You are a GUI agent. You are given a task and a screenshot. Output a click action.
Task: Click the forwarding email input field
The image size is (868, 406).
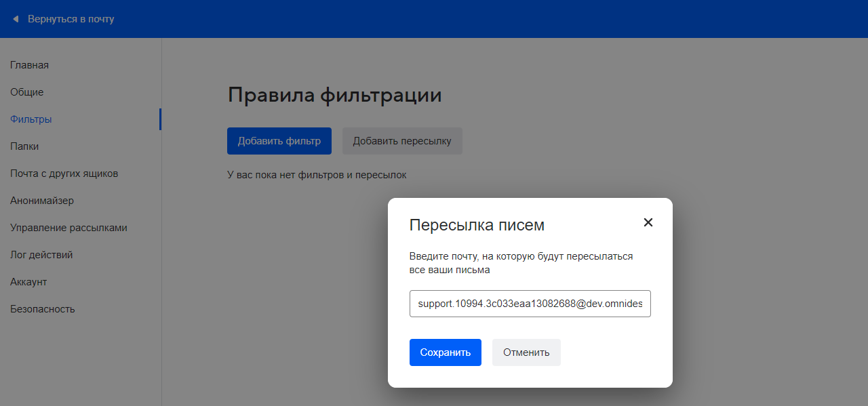(530, 303)
